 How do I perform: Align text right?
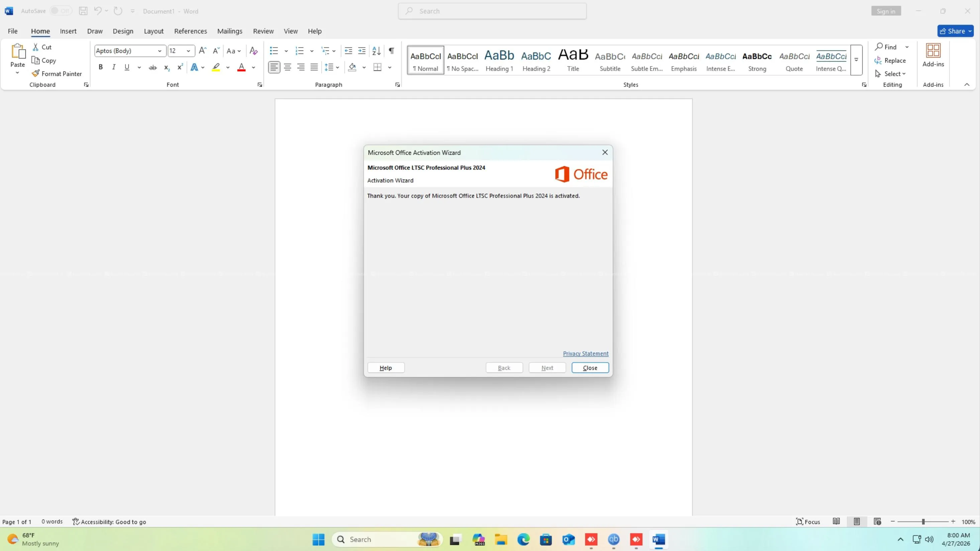301,67
